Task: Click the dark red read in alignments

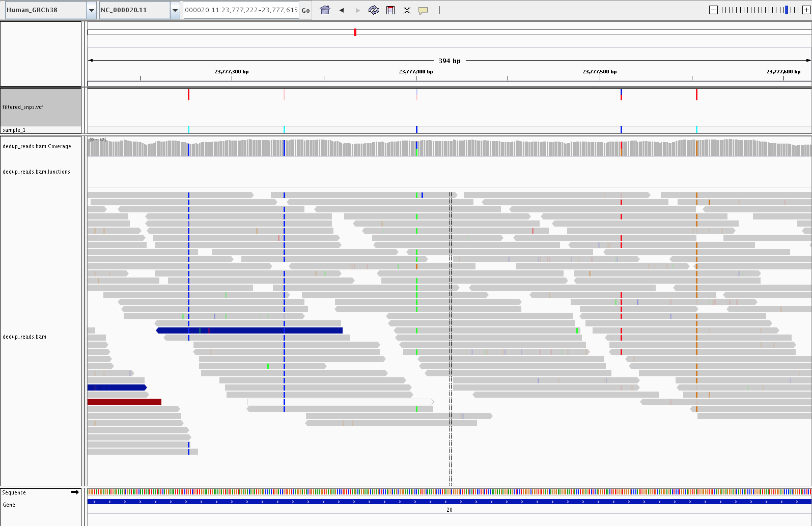Action: tap(124, 402)
